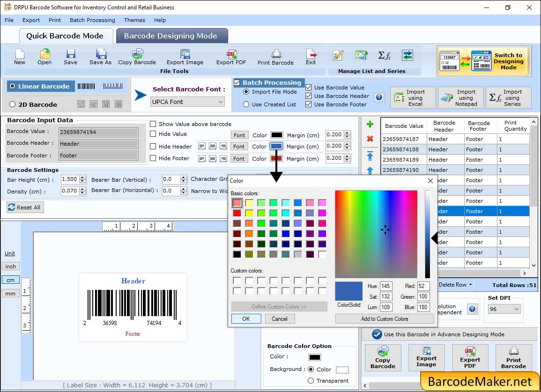The width and height of the screenshot is (541, 392).
Task: Check the Hide Footer checkbox
Action: 153,158
